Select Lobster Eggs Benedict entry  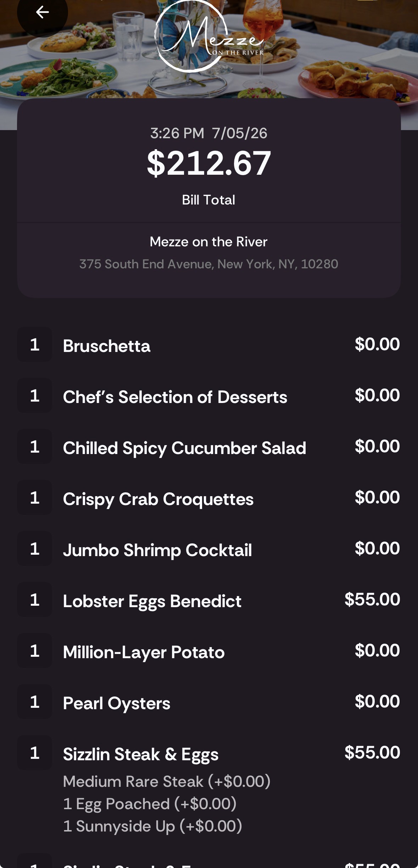pyautogui.click(x=209, y=600)
